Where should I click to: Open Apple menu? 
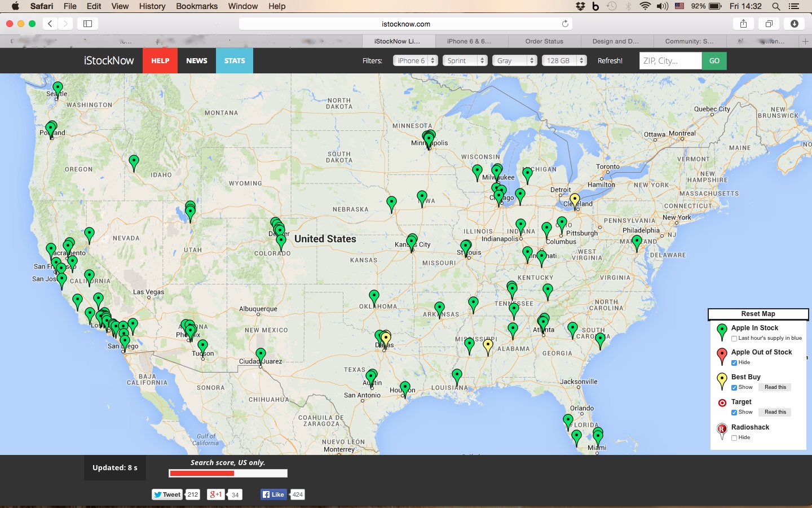click(15, 6)
